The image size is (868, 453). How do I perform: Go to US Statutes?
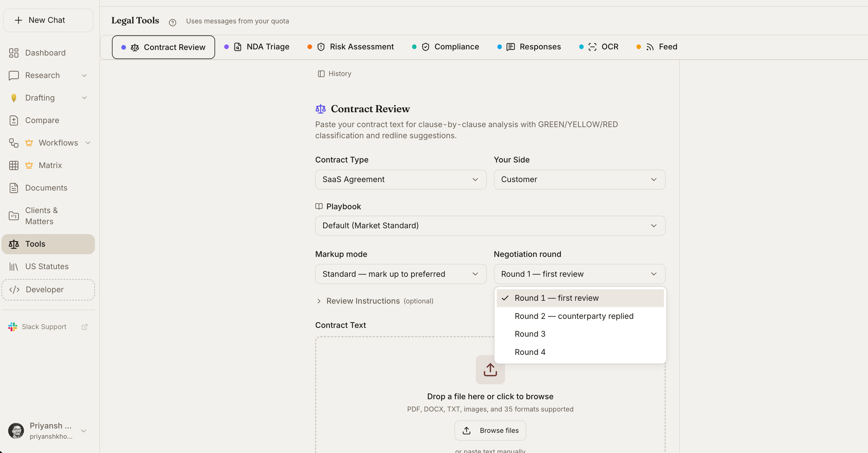(48, 267)
